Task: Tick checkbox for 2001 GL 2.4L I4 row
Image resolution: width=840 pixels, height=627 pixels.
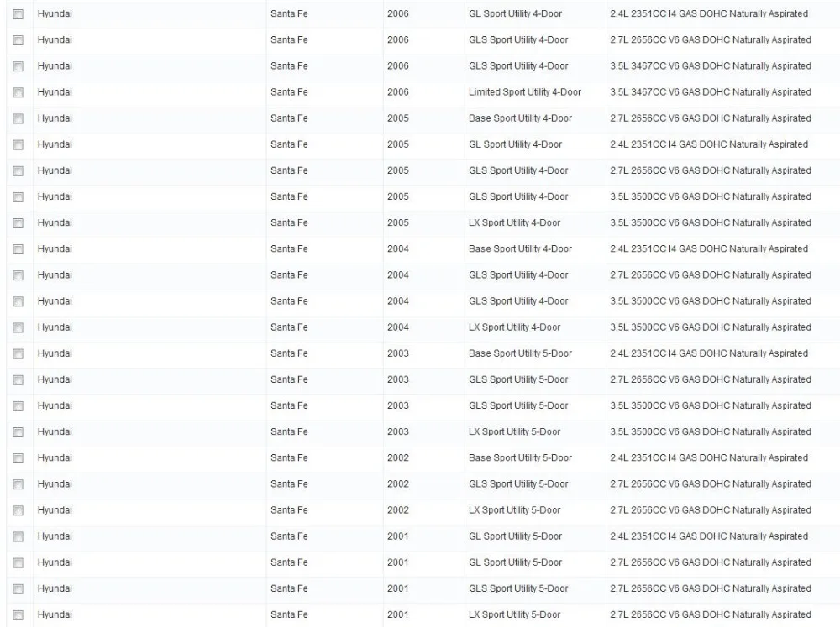Action: [x=18, y=537]
